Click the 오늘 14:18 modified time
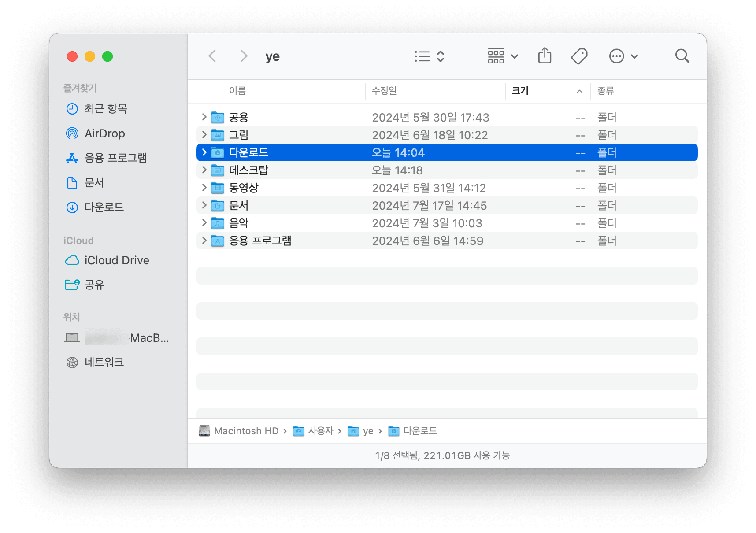 (397, 170)
